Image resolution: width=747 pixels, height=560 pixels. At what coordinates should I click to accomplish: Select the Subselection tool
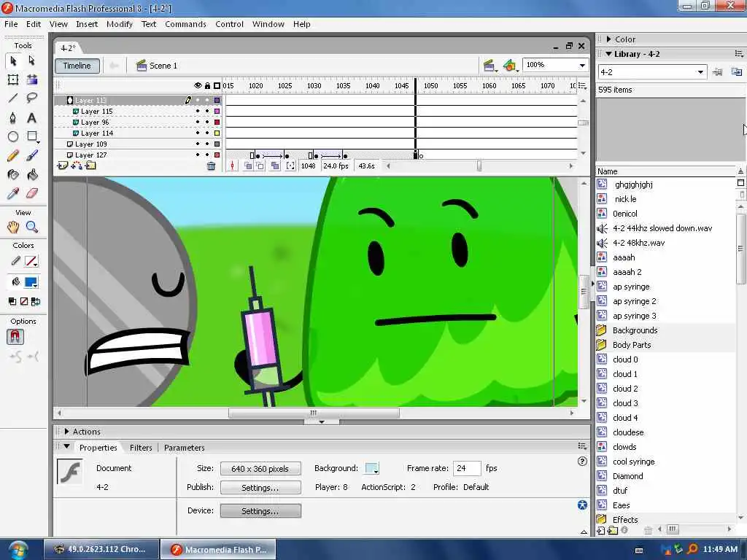[31, 61]
